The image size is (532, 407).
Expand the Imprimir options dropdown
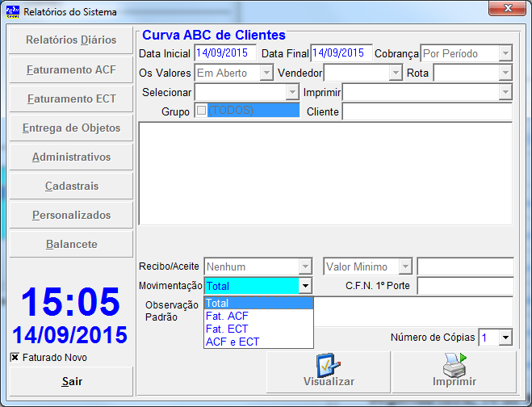coord(505,92)
